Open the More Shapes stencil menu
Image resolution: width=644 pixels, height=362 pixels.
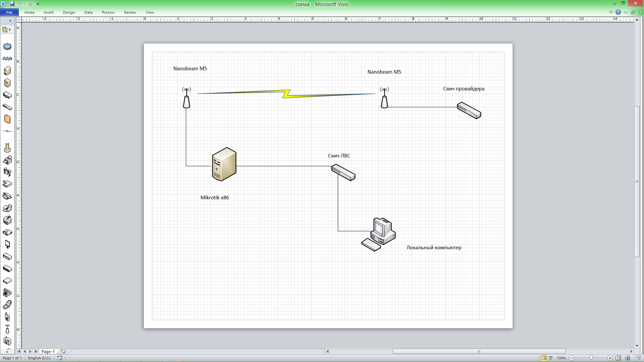[6, 29]
